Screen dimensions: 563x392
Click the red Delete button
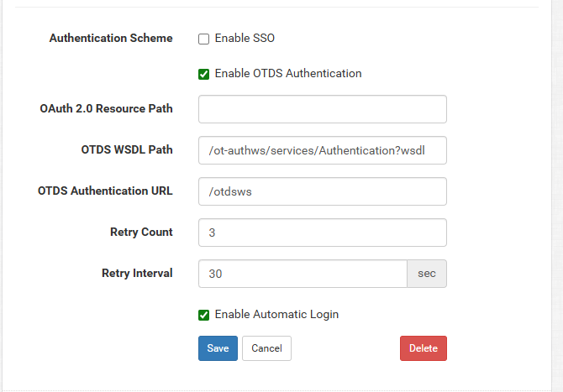coord(423,348)
